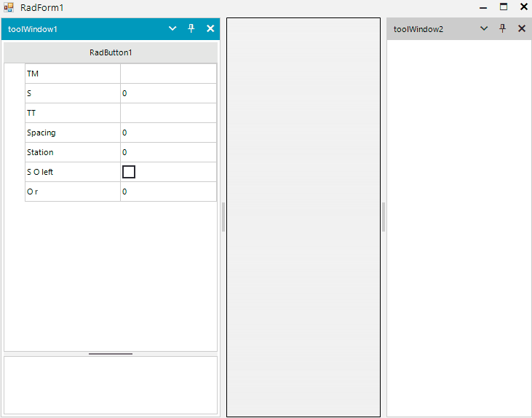
Task: Select the TM property row label
Action: point(73,74)
